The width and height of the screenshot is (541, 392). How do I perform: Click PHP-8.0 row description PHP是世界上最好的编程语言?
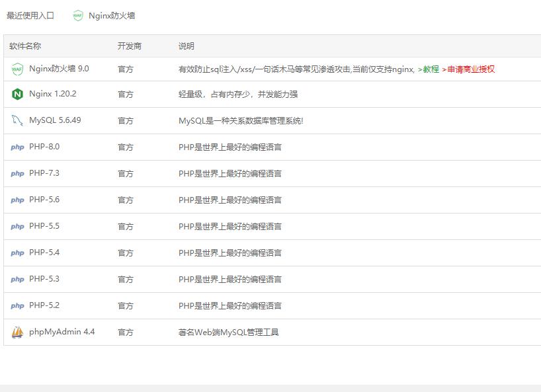click(230, 147)
